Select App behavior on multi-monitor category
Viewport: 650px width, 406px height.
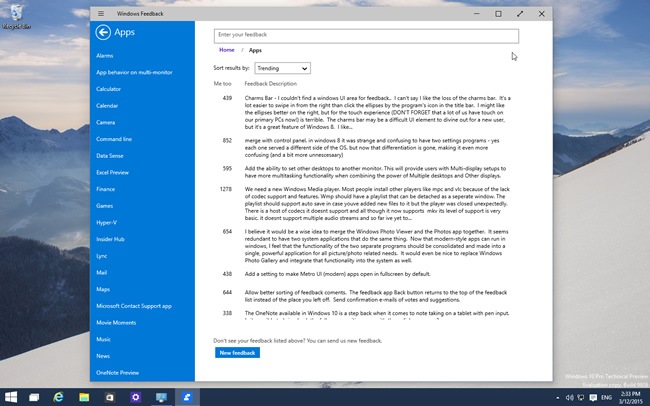coord(134,72)
